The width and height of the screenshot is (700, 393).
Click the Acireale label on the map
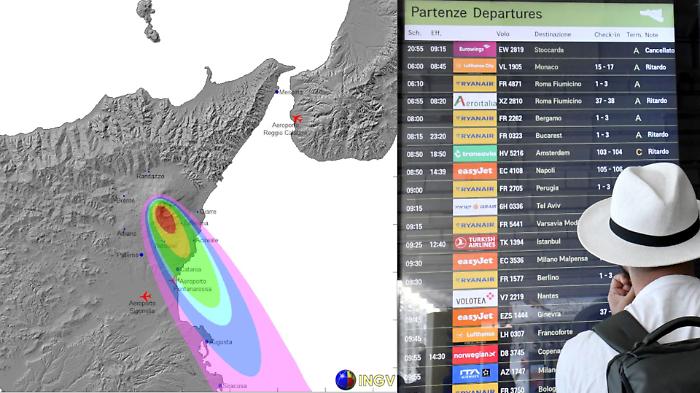208,240
